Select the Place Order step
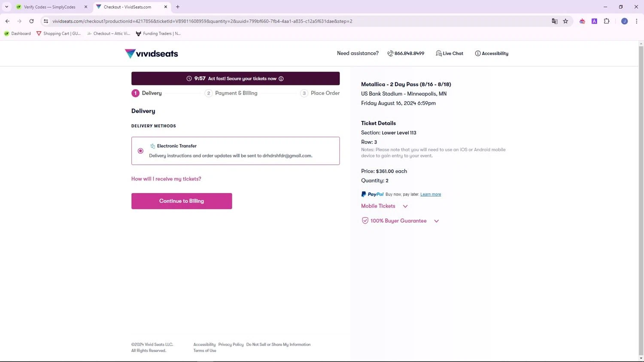Screen dimensions: 644x362 (x=320, y=93)
